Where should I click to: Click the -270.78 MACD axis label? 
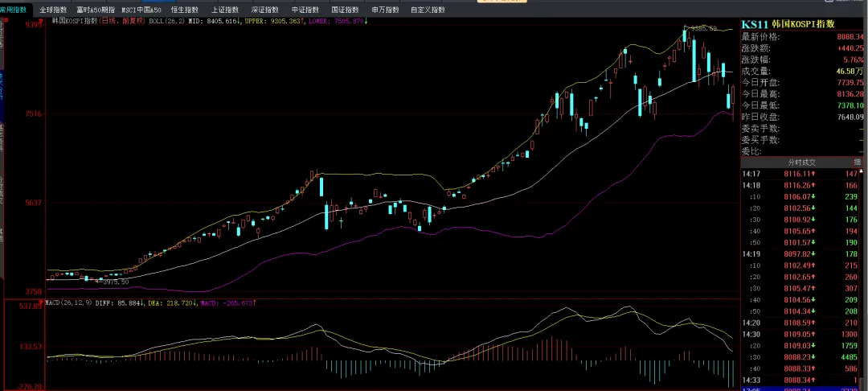[31, 386]
